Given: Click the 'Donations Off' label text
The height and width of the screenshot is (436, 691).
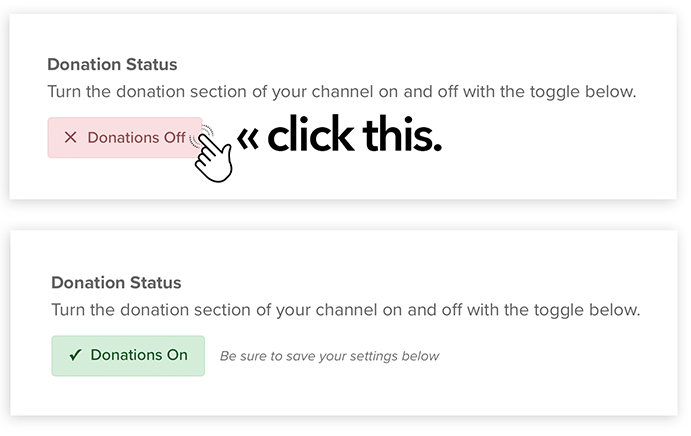Looking at the screenshot, I should coord(137,138).
